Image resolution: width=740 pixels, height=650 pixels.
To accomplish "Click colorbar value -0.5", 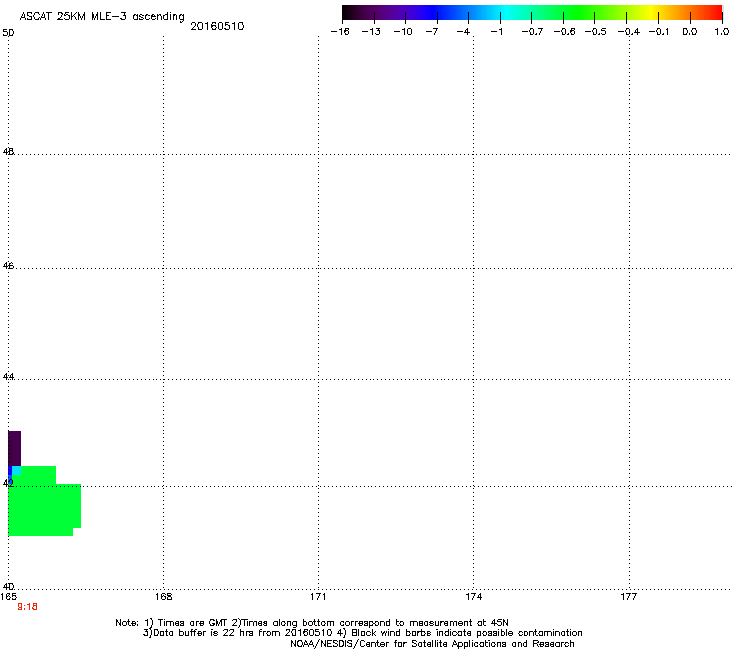I will point(596,32).
